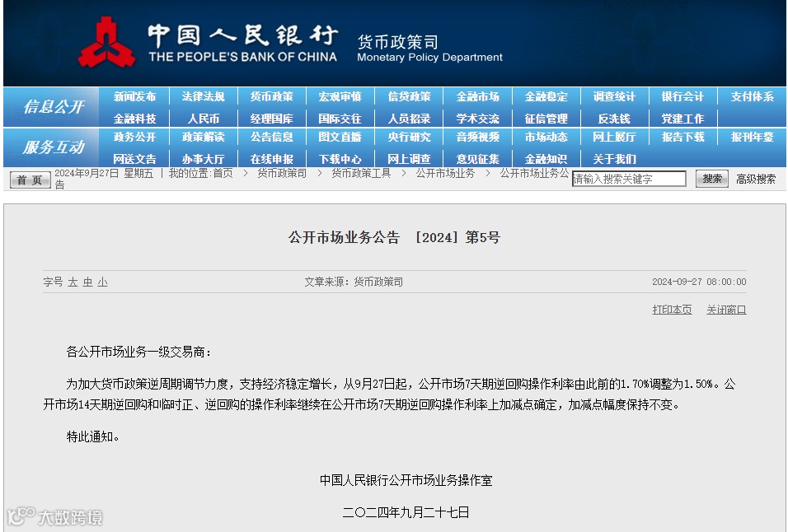The width and height of the screenshot is (788, 532).
Task: Open 公告信息 link
Action: pyautogui.click(x=271, y=137)
